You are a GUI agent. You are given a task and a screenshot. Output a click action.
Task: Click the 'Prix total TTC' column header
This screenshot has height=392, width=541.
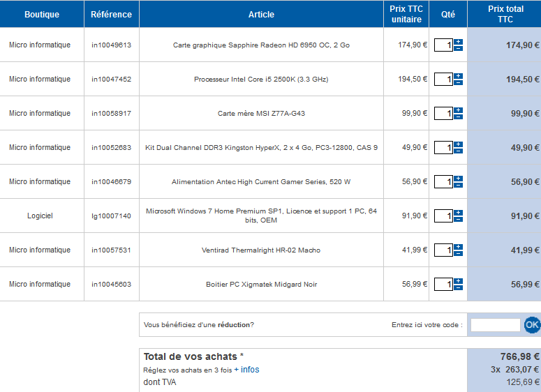click(505, 15)
